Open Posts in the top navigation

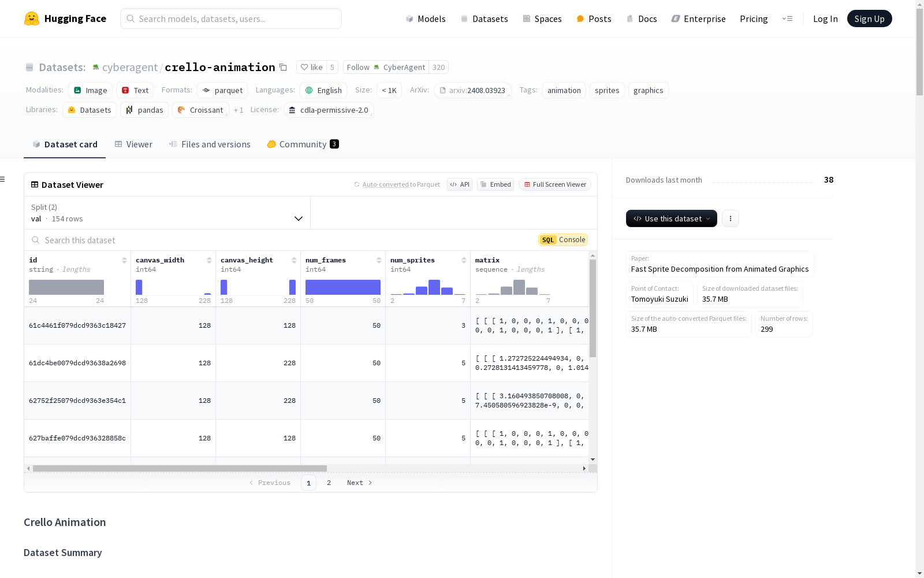click(594, 18)
